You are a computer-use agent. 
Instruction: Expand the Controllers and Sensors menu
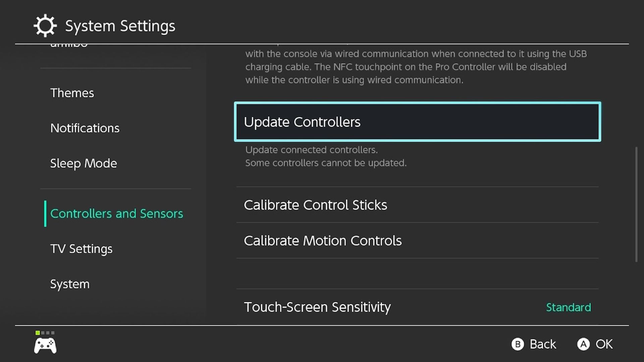pos(116,214)
